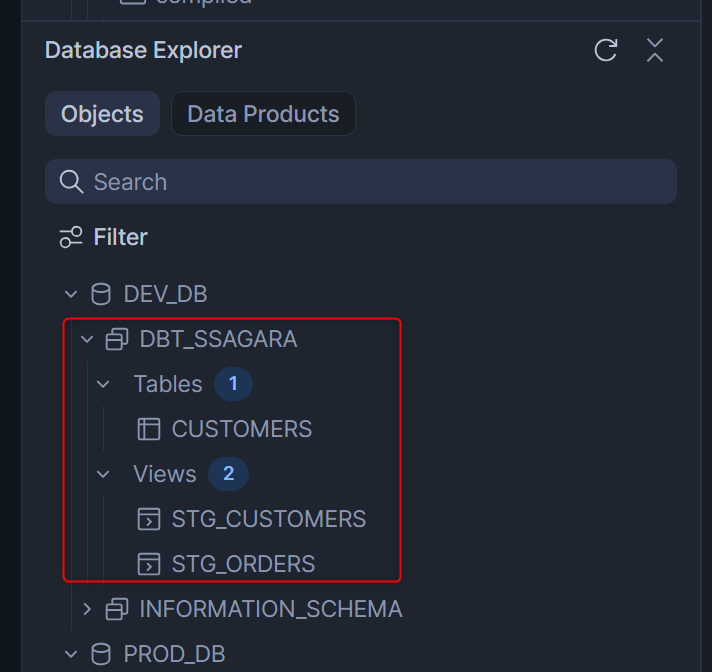Click the INFORMATION_SCHEMA schema icon
This screenshot has width=712, height=672.
(x=117, y=609)
